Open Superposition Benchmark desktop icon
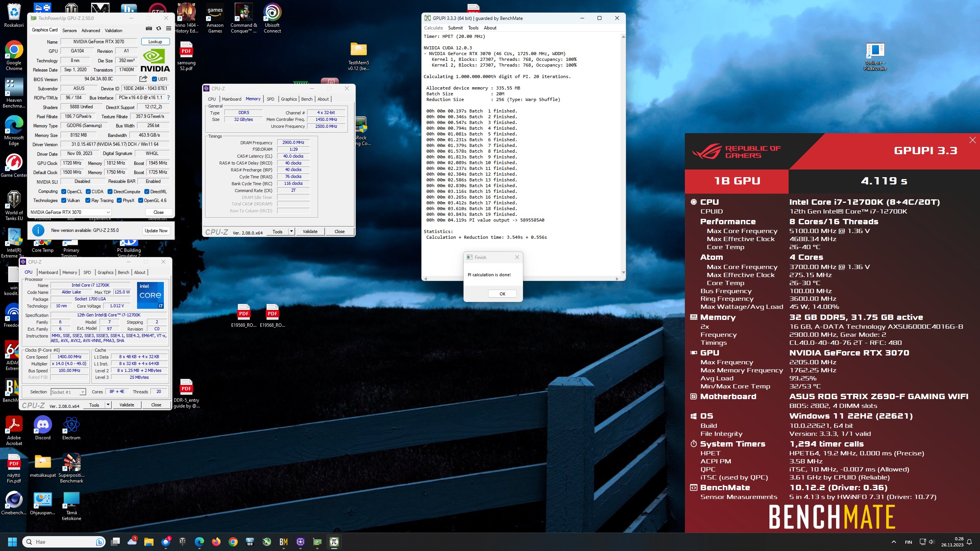The width and height of the screenshot is (980, 551). pos(72,468)
